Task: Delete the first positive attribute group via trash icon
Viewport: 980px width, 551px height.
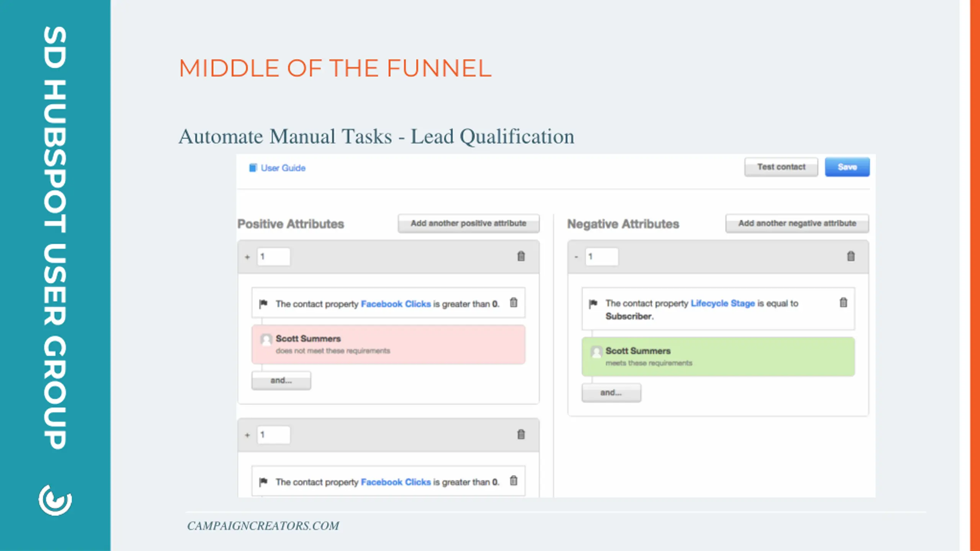Action: pos(521,256)
